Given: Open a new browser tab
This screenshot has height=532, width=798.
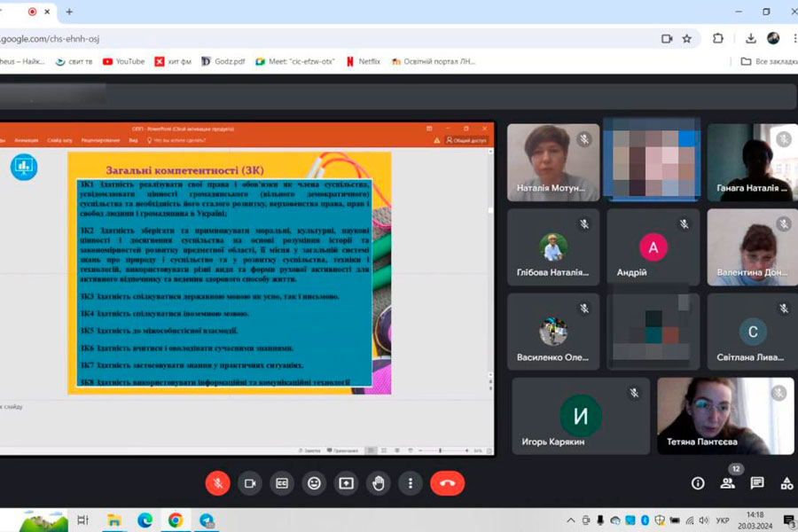Looking at the screenshot, I should coord(69,12).
